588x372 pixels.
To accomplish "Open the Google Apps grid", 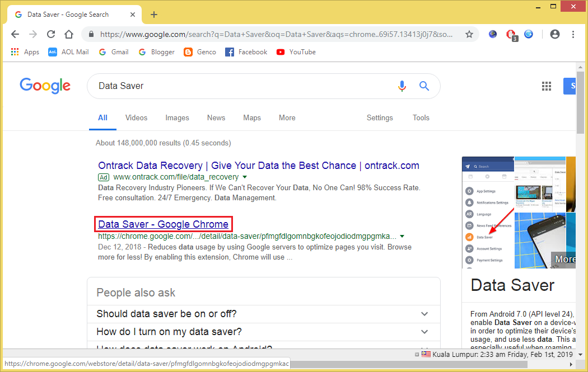I will click(547, 86).
